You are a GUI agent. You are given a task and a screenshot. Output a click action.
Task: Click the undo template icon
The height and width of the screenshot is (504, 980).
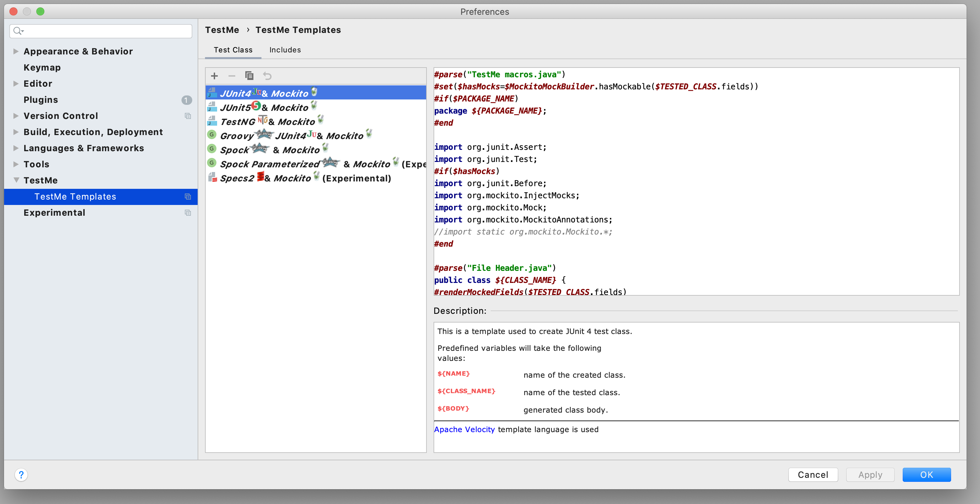coord(267,76)
